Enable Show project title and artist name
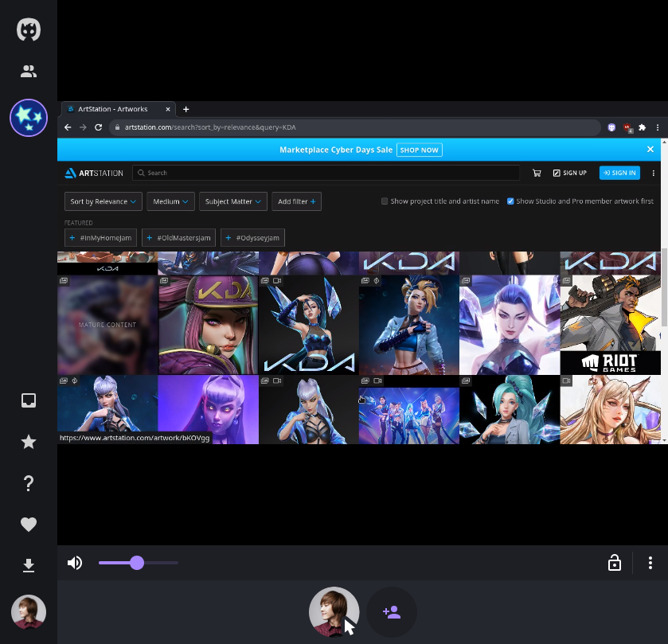668x644 pixels. [x=385, y=201]
